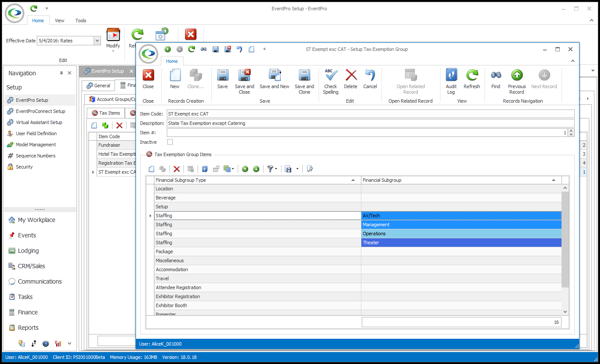Open the Effective Date dropdown
The width and height of the screenshot is (600, 364).
pos(98,41)
